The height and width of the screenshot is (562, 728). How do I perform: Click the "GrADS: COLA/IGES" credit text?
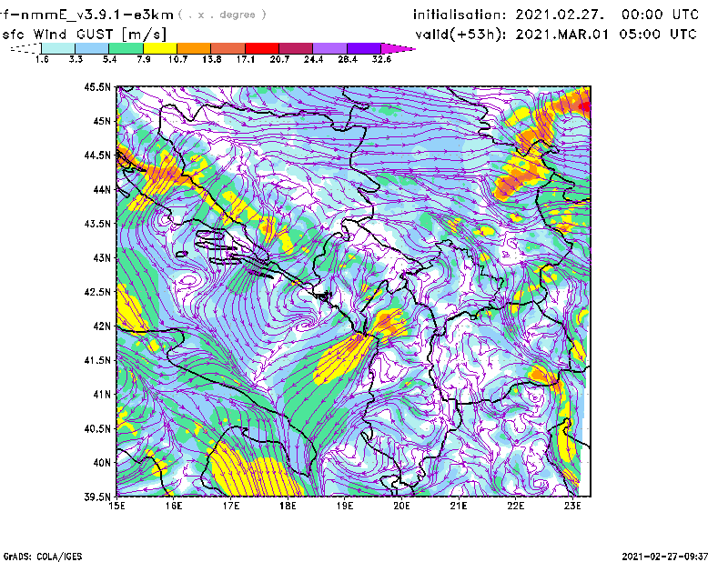pyautogui.click(x=43, y=557)
